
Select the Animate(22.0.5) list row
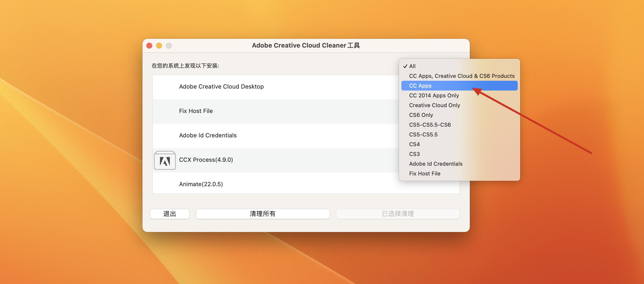pyautogui.click(x=201, y=184)
